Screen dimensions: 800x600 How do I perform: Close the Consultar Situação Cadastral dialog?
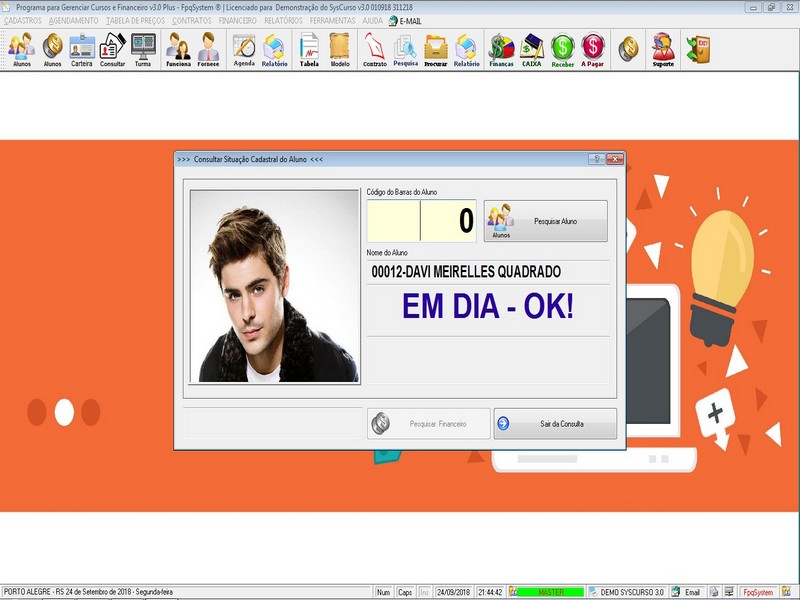[x=615, y=159]
